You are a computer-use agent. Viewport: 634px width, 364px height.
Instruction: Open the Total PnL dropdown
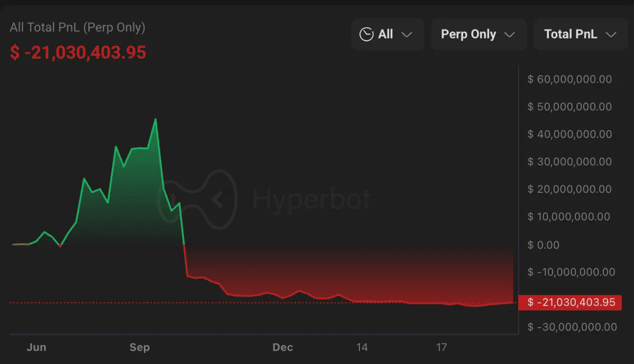point(580,34)
